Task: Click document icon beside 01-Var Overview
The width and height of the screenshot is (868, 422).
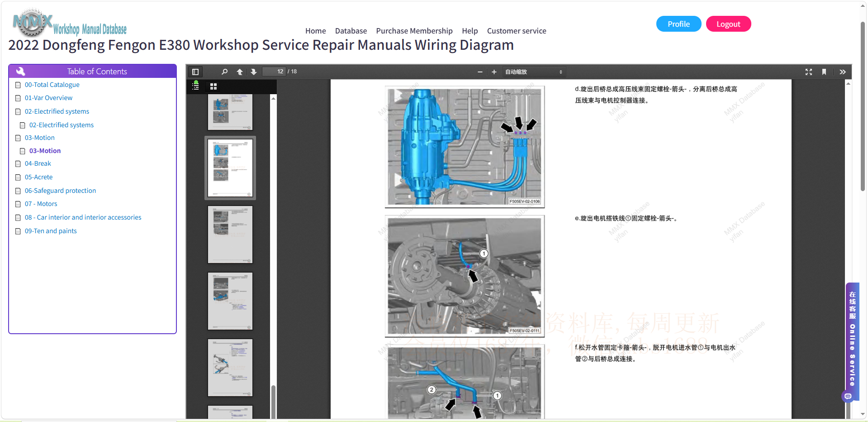Action: coord(18,98)
